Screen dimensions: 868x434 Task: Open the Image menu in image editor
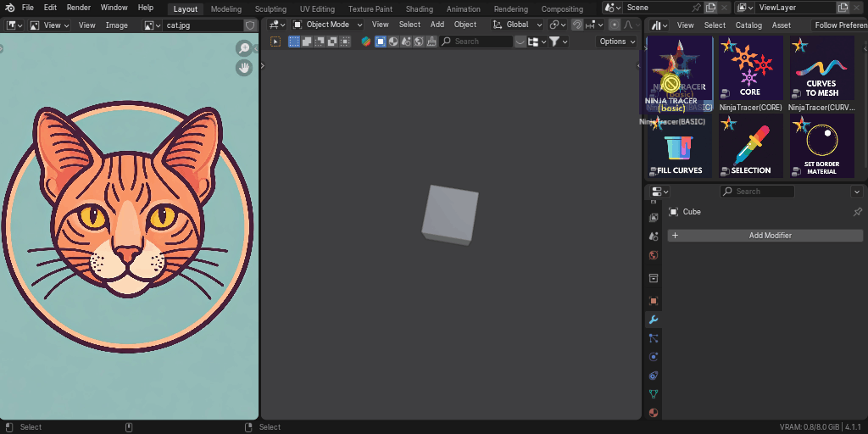pyautogui.click(x=117, y=25)
